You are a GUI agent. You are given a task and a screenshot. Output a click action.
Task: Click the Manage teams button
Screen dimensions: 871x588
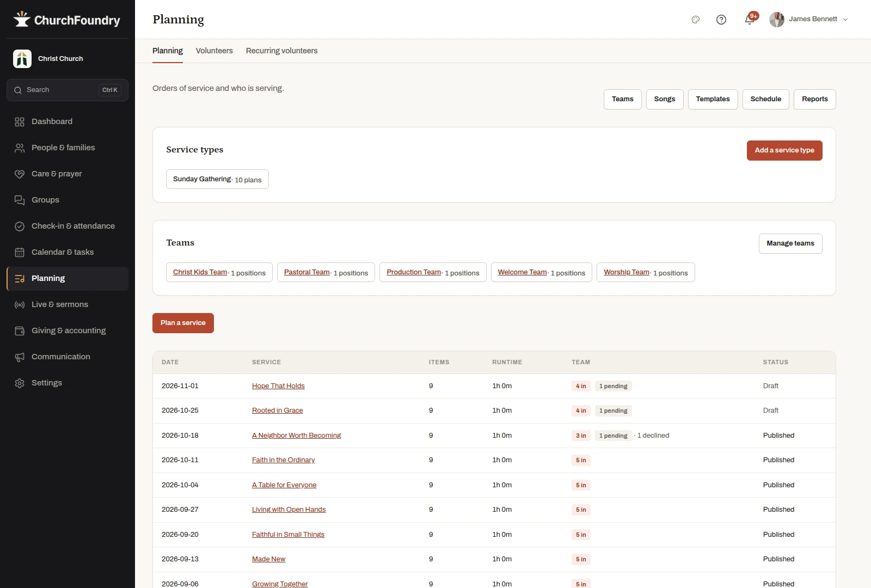pyautogui.click(x=790, y=243)
